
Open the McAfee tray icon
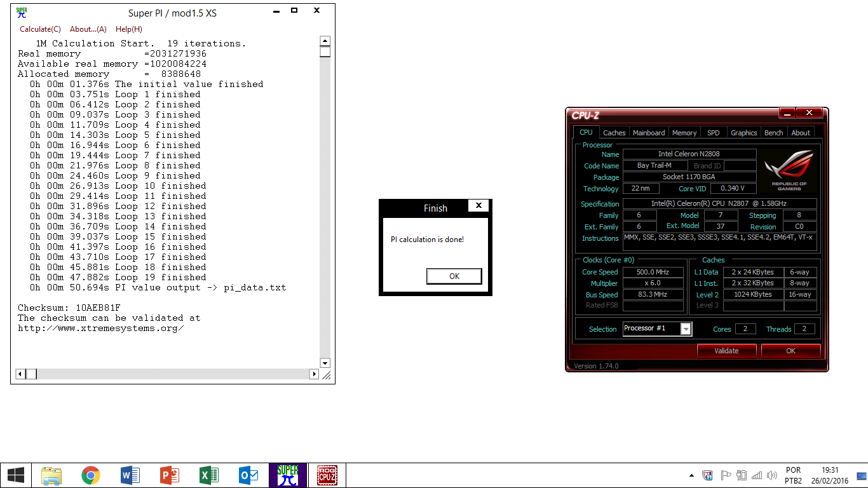pos(707,475)
